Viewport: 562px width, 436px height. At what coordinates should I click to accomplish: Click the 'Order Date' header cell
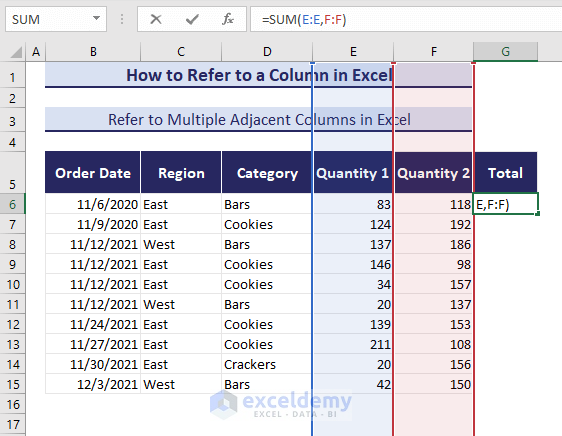(93, 172)
